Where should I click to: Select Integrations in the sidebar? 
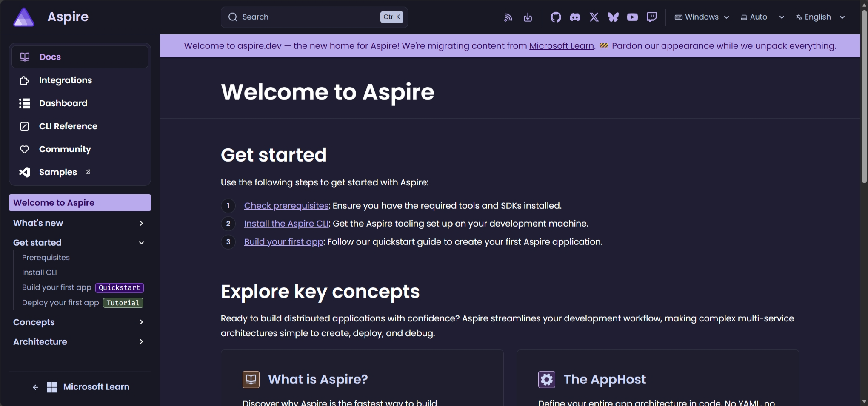[66, 80]
